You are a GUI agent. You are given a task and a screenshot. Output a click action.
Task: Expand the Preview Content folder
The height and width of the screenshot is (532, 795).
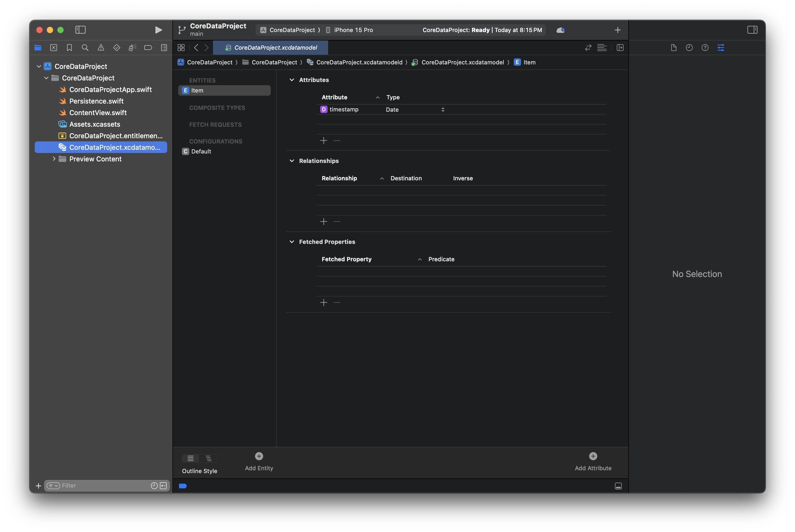54,159
